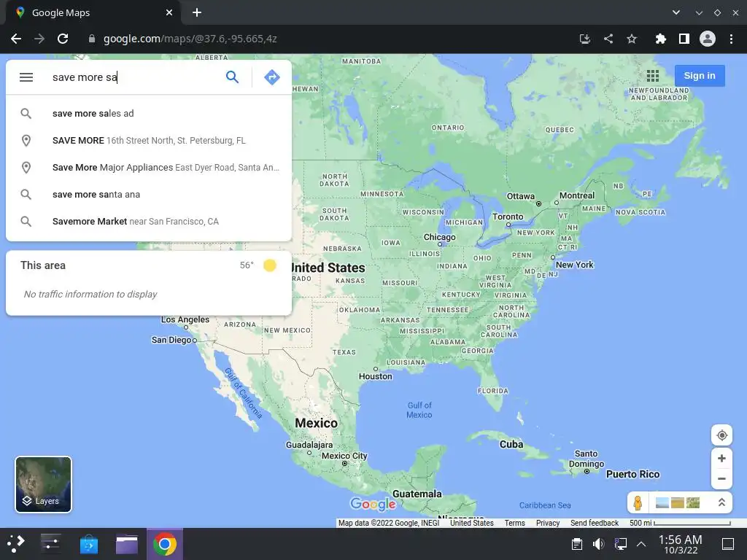Click Chrome icon in the taskbar
This screenshot has width=747, height=560.
click(165, 544)
